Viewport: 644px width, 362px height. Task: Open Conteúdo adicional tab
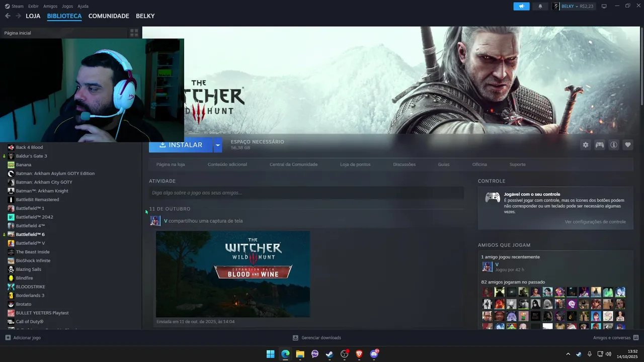[x=227, y=164]
